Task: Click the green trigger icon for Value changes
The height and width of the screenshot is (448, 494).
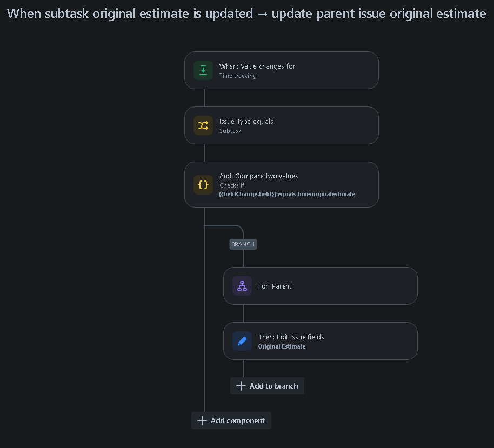Action: [203, 70]
